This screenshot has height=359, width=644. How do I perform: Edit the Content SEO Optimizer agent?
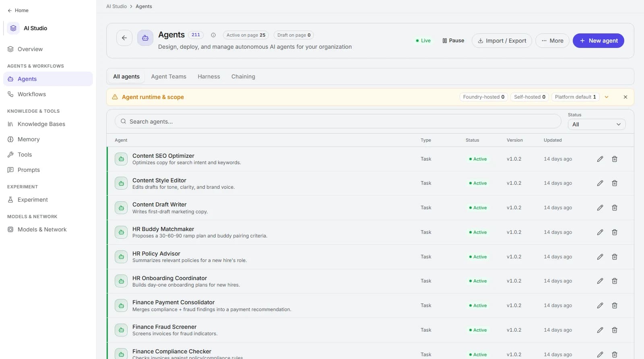[x=600, y=159]
